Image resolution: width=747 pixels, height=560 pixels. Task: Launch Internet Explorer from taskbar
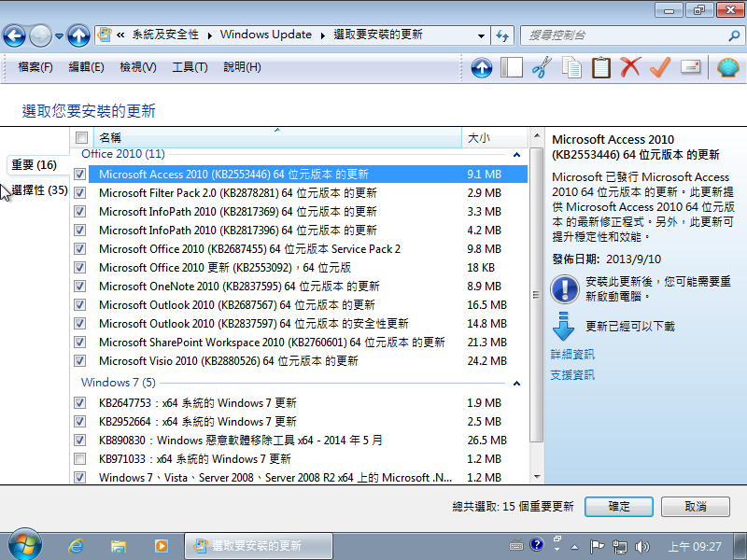76,546
